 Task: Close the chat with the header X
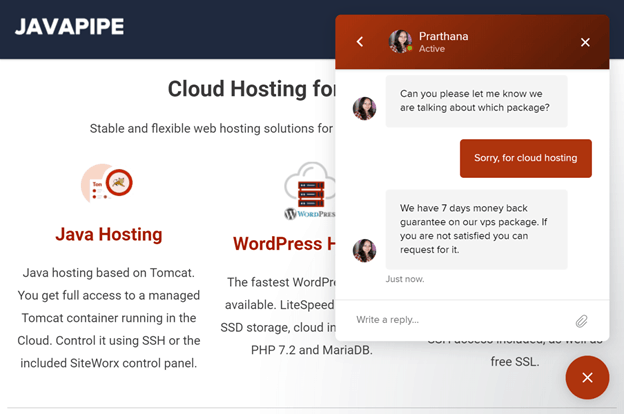click(585, 42)
